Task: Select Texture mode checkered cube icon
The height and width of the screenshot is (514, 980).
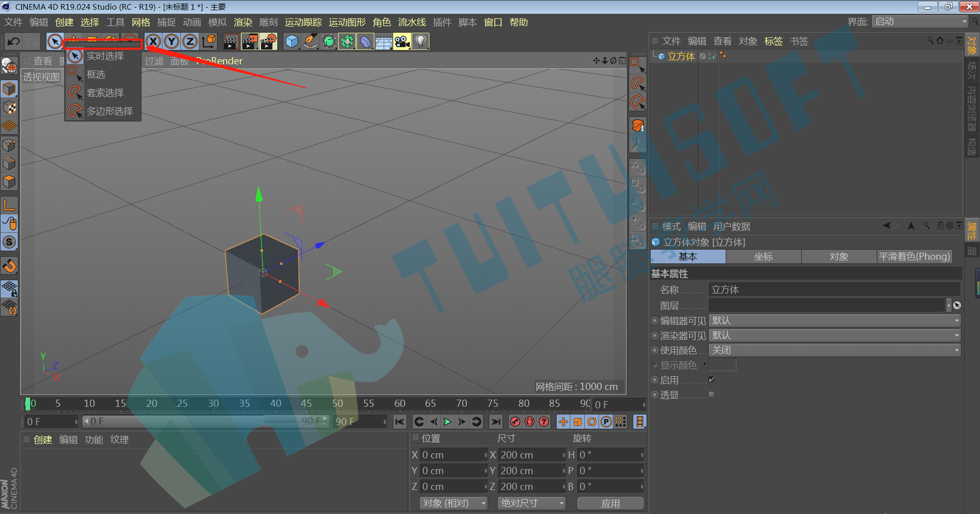Action: [x=10, y=108]
